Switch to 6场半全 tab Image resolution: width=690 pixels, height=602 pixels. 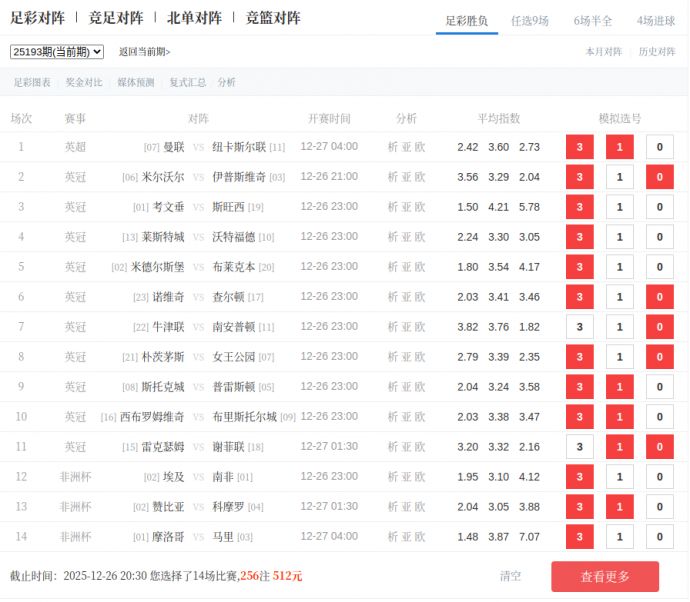592,20
